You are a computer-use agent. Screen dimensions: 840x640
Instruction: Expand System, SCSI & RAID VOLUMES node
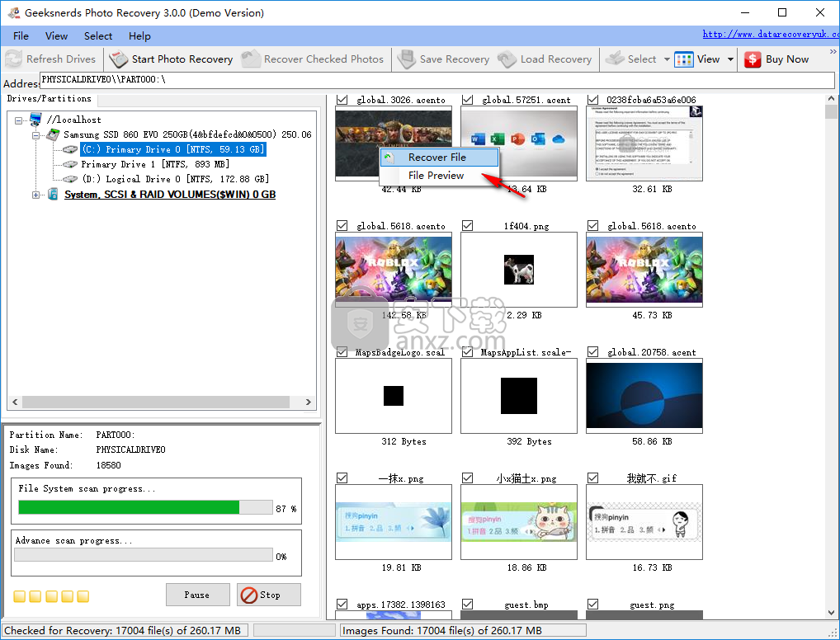35,195
